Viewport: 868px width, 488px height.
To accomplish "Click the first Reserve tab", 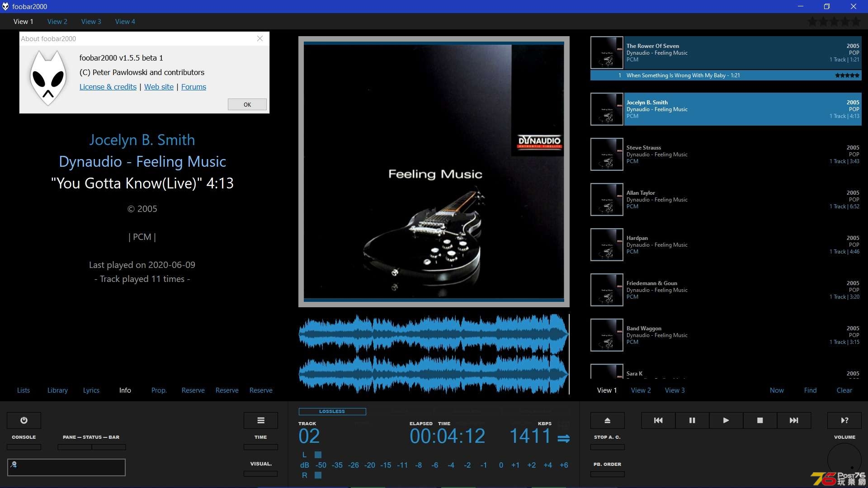I will click(193, 390).
